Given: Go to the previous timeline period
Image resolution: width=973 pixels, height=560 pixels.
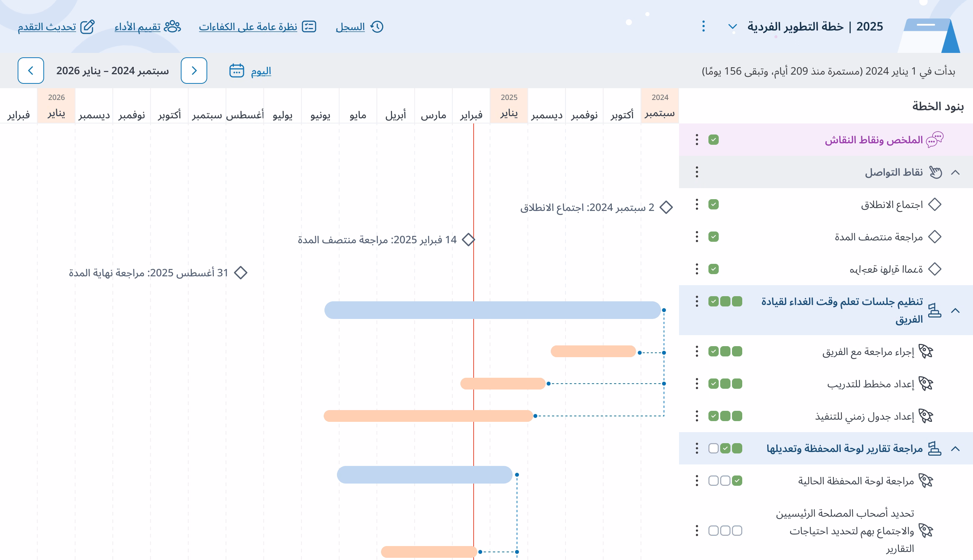Looking at the screenshot, I should pyautogui.click(x=194, y=71).
